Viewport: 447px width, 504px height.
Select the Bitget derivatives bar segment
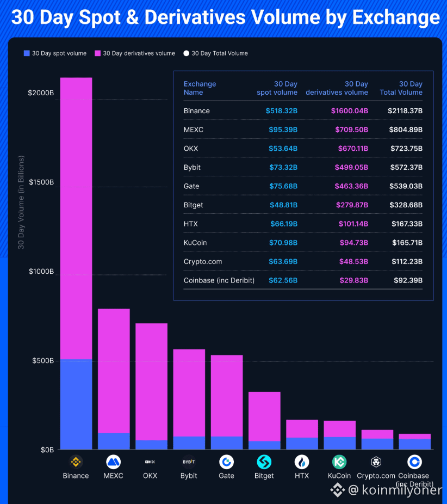[264, 416]
